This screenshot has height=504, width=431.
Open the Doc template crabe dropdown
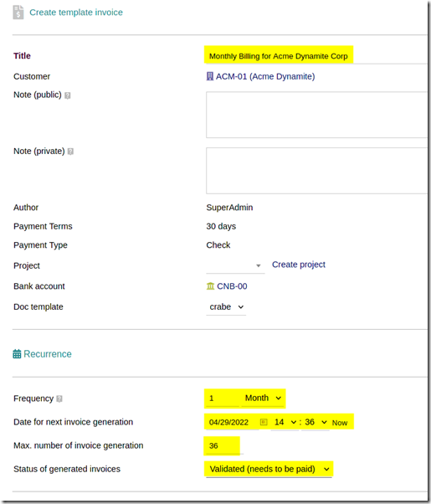226,307
